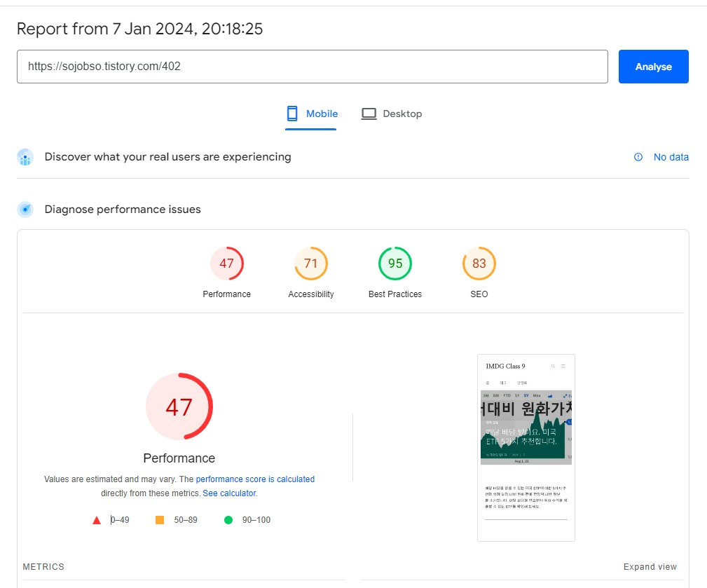Click the real users experience icon
707x588 pixels.
(x=25, y=158)
